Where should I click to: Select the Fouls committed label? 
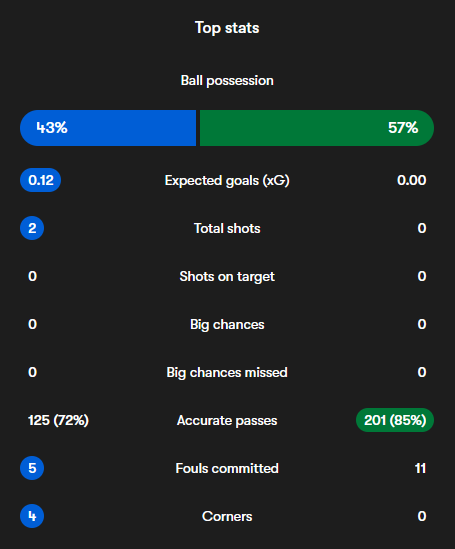pos(227,468)
